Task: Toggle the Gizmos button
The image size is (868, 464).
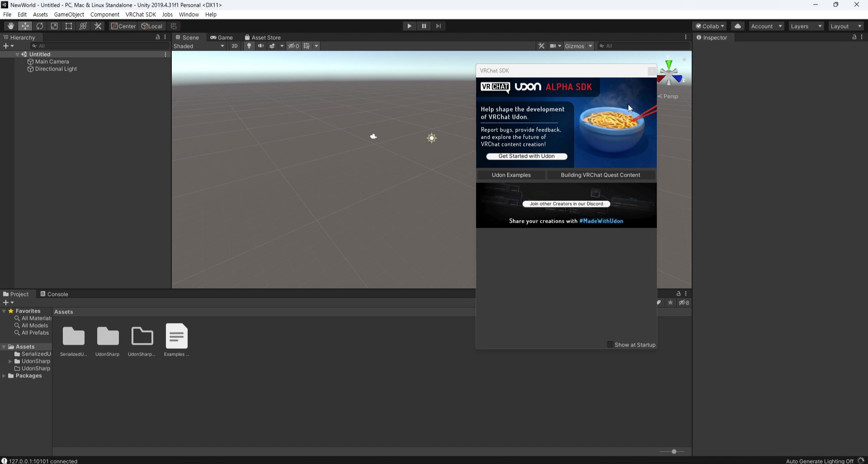Action: (575, 46)
